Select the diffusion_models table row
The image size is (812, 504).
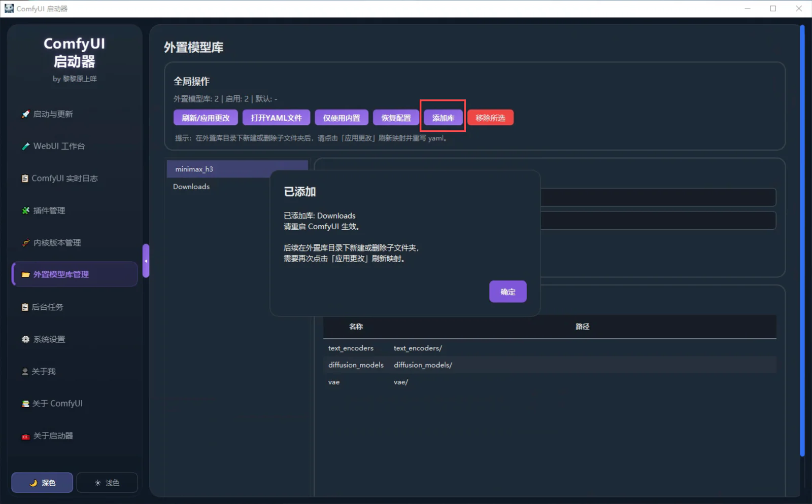(x=550, y=365)
